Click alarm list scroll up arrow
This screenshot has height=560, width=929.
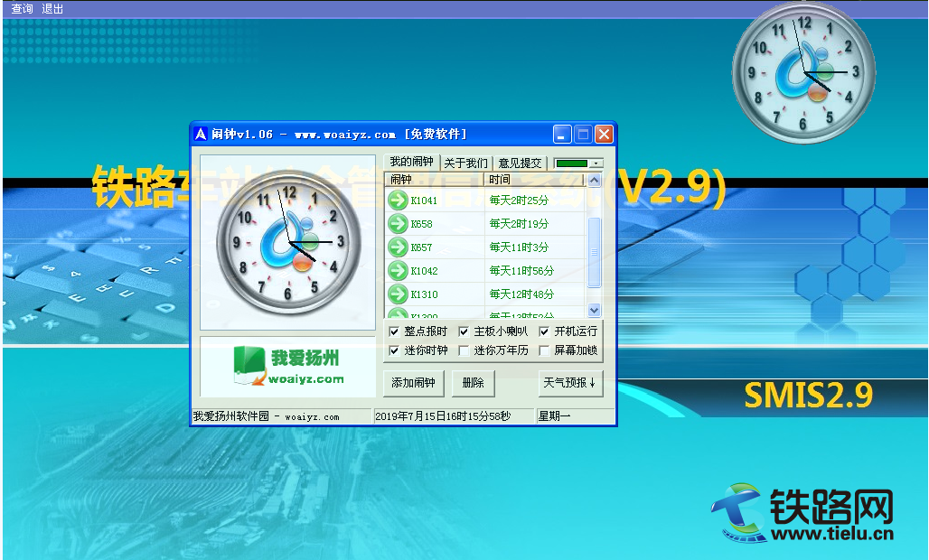click(x=595, y=180)
